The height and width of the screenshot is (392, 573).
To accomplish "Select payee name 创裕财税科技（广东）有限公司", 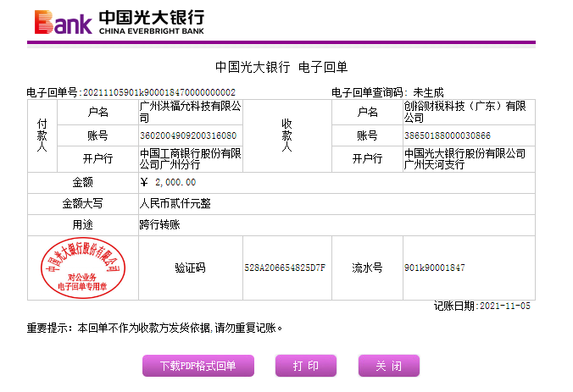I will click(465, 112).
